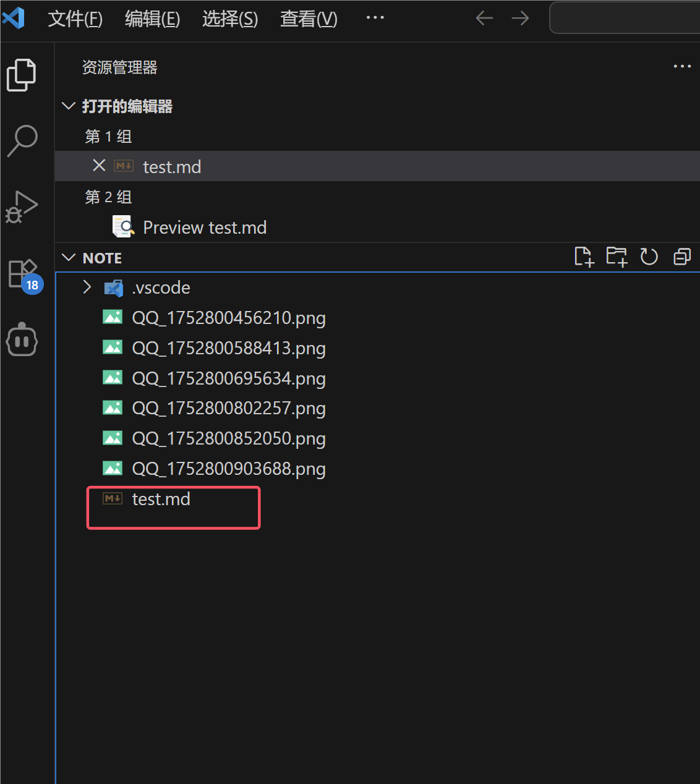700x784 pixels.
Task: Create a new file in NOTE folder
Action: pyautogui.click(x=584, y=256)
